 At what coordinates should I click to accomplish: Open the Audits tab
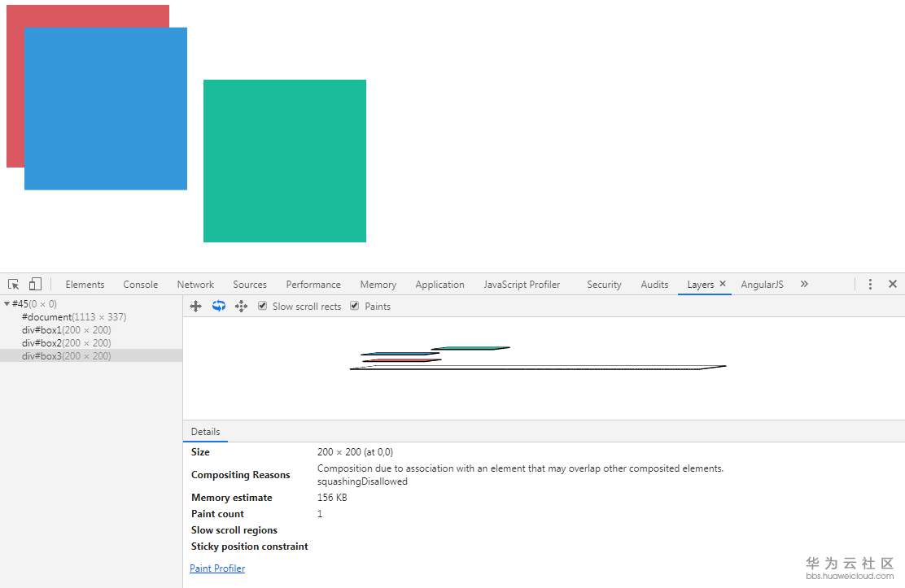pyautogui.click(x=654, y=285)
